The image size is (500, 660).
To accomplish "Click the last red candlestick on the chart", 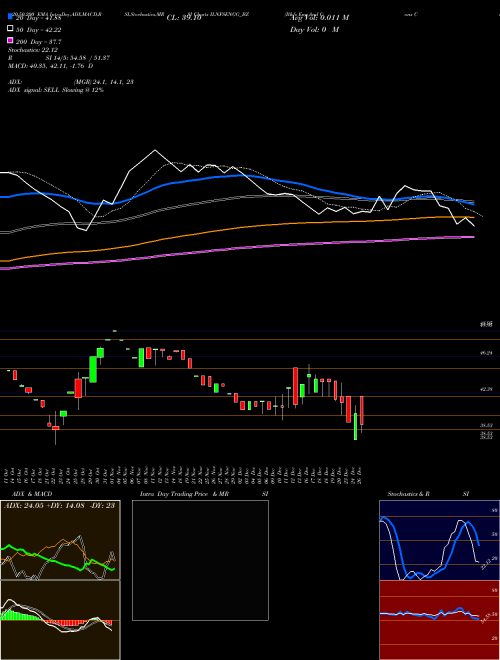I will (362, 411).
